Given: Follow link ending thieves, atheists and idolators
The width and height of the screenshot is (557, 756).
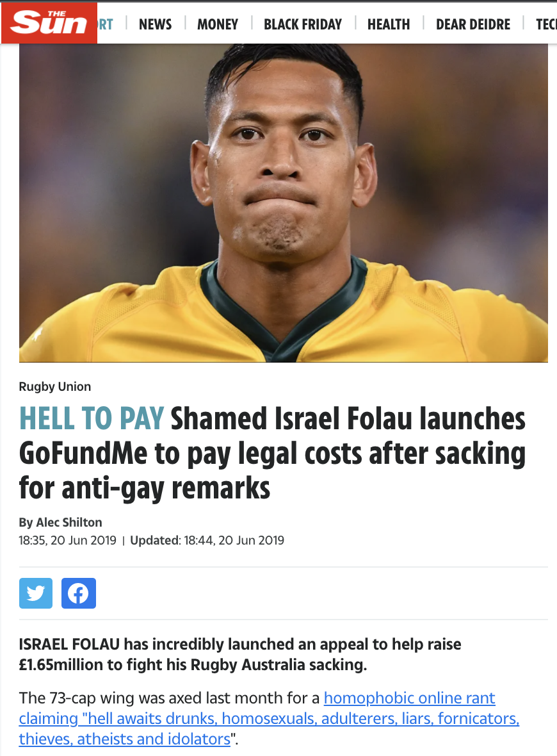Looking at the screenshot, I should 125,739.
